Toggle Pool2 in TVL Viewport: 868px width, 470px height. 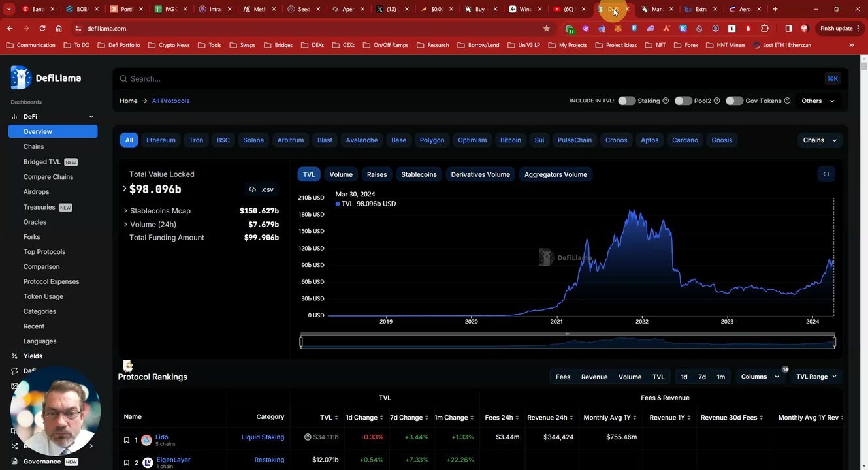coord(683,101)
